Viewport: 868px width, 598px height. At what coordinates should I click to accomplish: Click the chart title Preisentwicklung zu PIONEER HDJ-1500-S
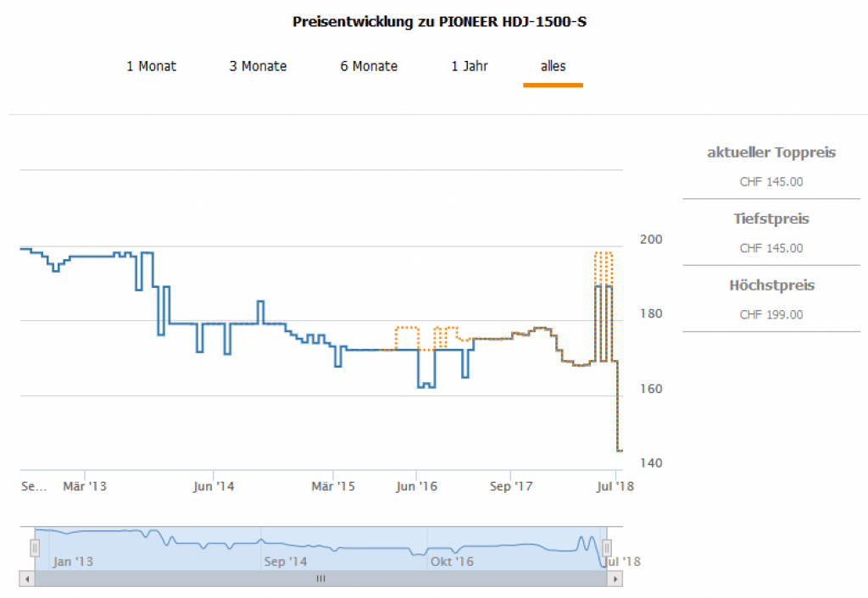439,22
